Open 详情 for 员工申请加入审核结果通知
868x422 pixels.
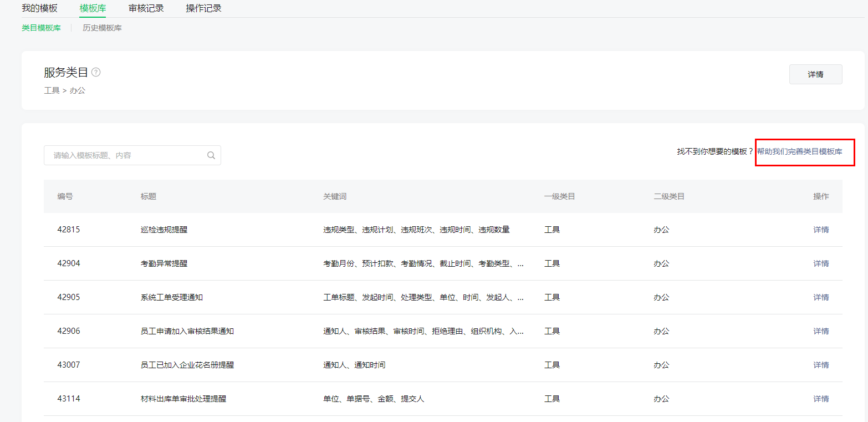pyautogui.click(x=821, y=331)
